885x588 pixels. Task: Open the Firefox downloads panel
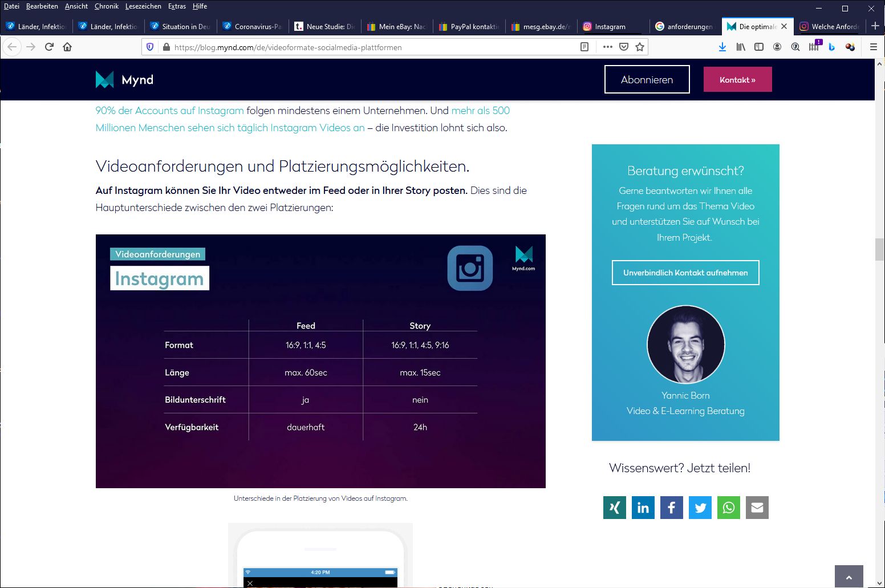tap(722, 47)
